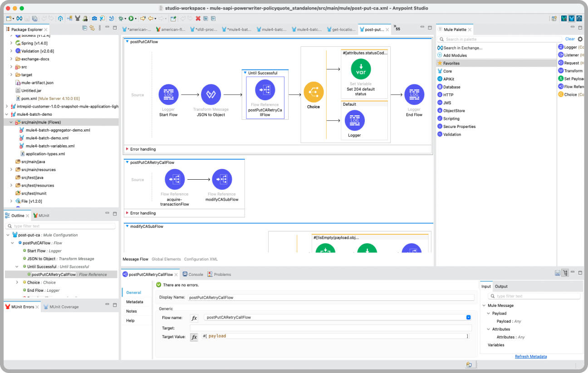
Task: Toggle Link with Editor in Package Explorer
Action: (92, 28)
